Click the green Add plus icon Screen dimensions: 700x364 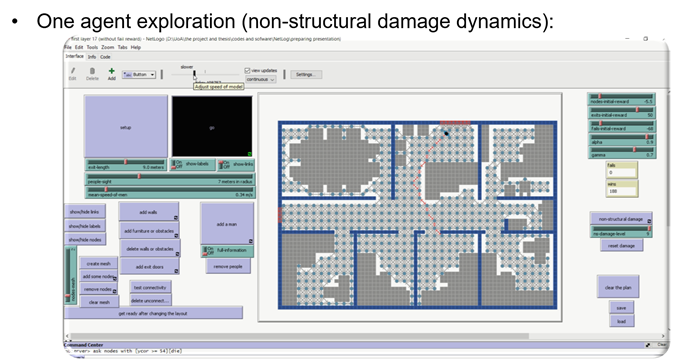pos(112,71)
